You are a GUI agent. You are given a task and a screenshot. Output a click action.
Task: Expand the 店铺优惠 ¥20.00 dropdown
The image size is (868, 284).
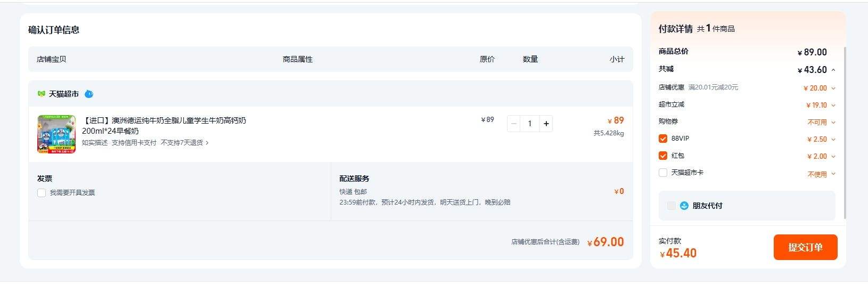(833, 88)
